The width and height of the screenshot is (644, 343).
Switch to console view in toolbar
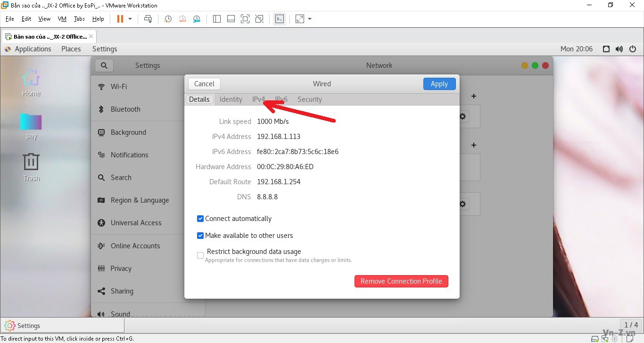coord(280,19)
